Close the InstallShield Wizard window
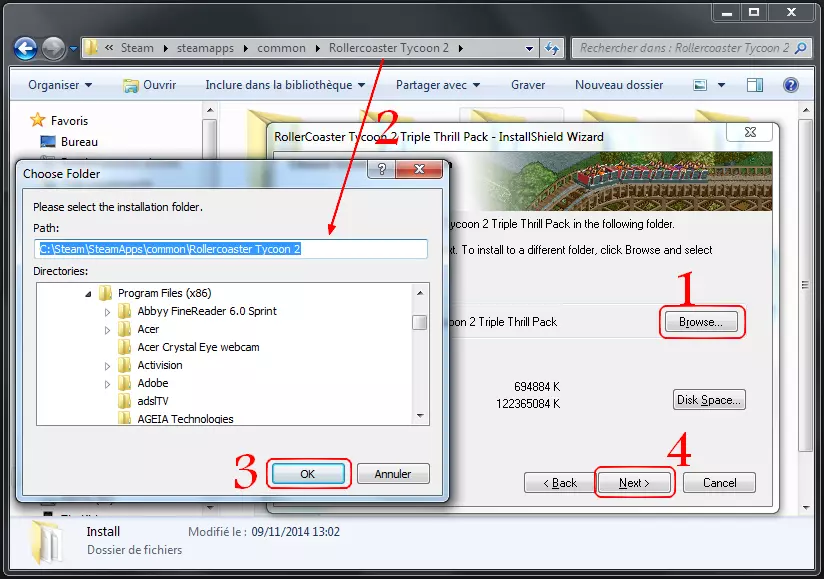 coord(750,132)
